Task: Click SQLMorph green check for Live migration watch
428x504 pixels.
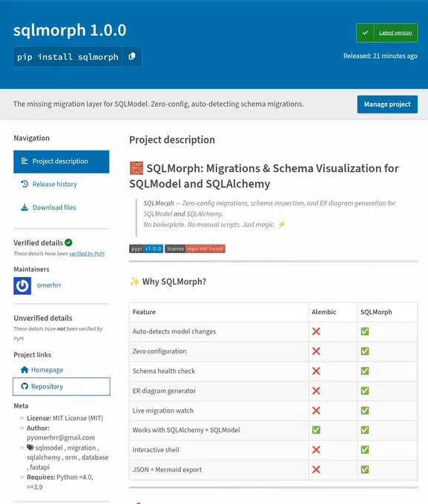Action: 365,411
